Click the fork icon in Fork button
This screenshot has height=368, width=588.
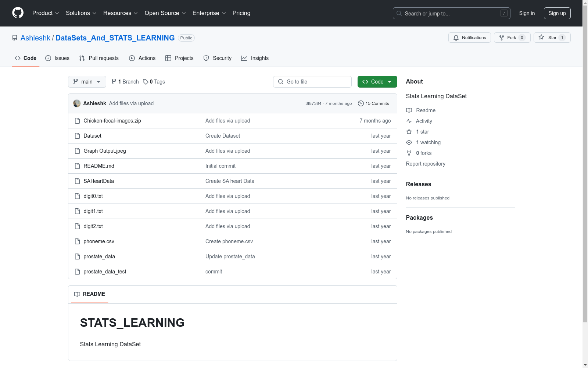tap(502, 38)
